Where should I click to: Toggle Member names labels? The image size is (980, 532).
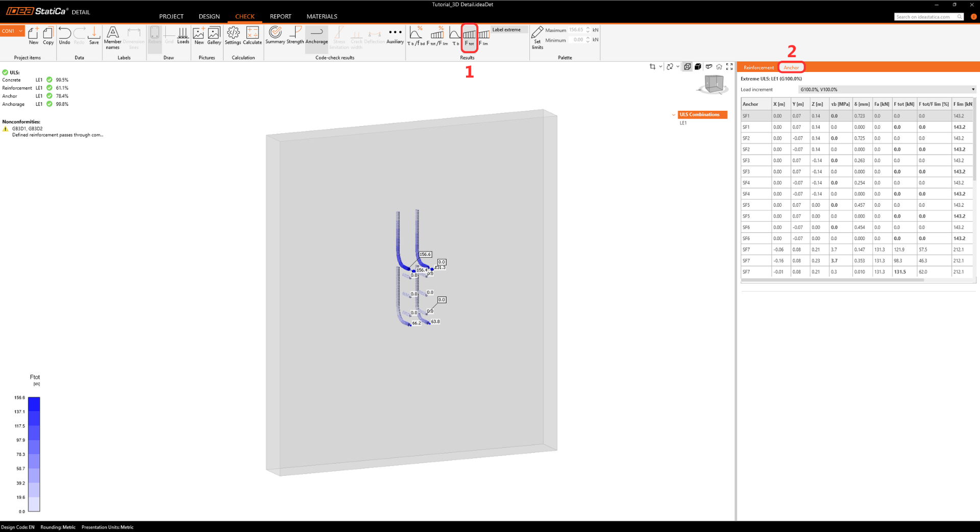coord(113,38)
